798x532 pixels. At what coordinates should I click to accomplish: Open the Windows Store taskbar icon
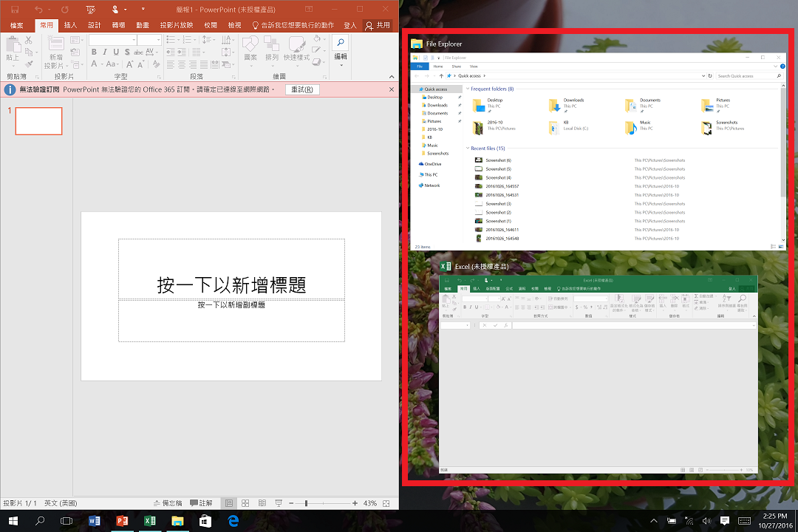[x=205, y=521]
